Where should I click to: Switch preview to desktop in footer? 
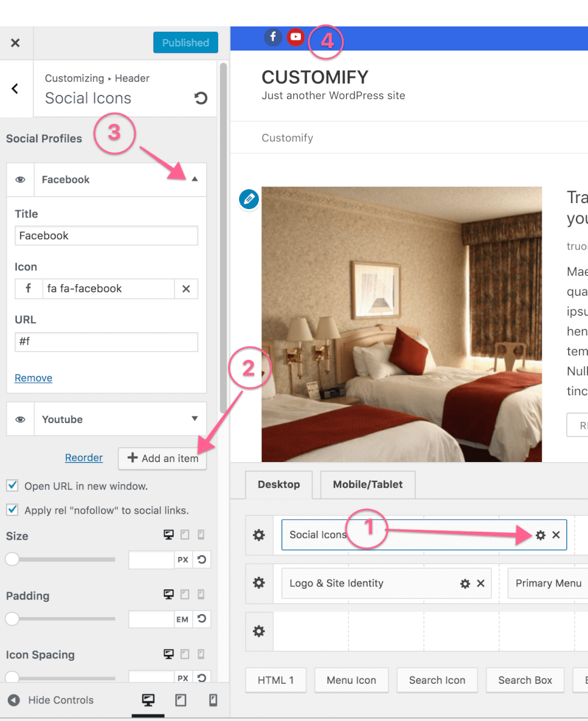point(148,700)
